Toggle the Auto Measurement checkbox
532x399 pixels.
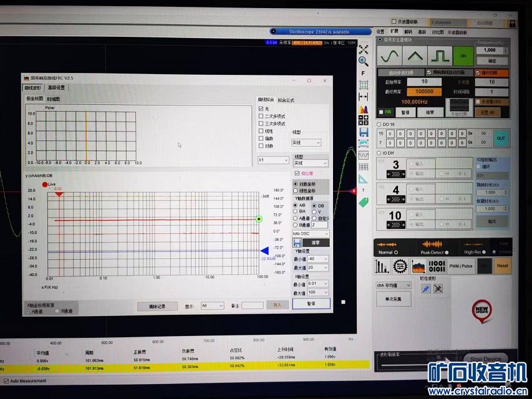coord(6,381)
